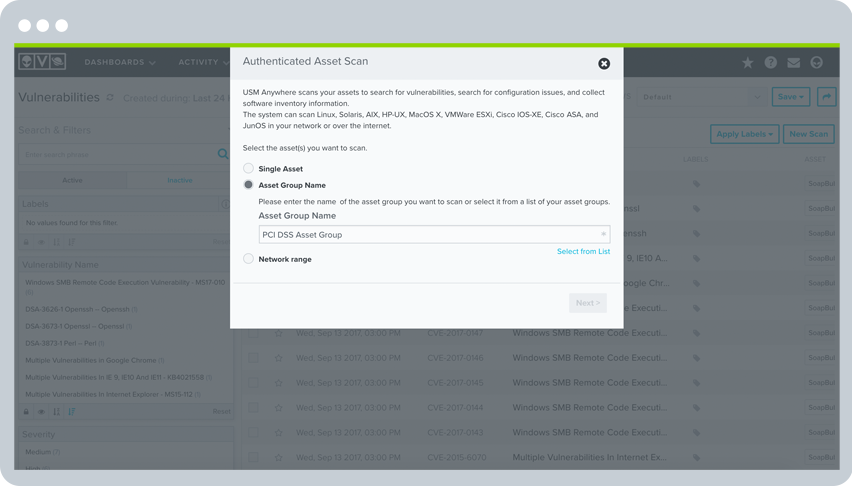This screenshot has height=489, width=852.
Task: Close the Authenticated Asset Scan dialog
Action: coord(604,64)
